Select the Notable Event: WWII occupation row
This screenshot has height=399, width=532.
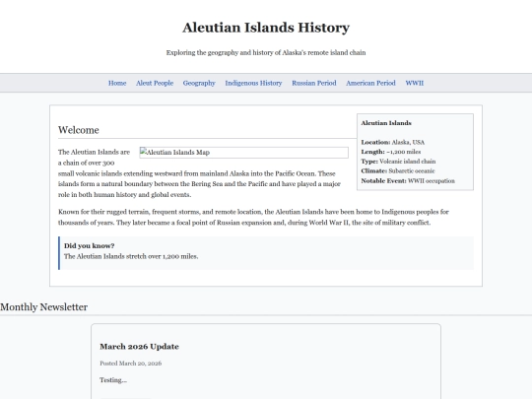point(408,181)
